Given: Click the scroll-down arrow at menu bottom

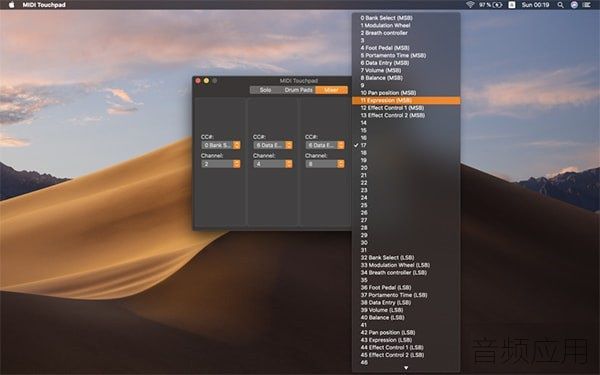Looking at the screenshot, I should (x=406, y=368).
